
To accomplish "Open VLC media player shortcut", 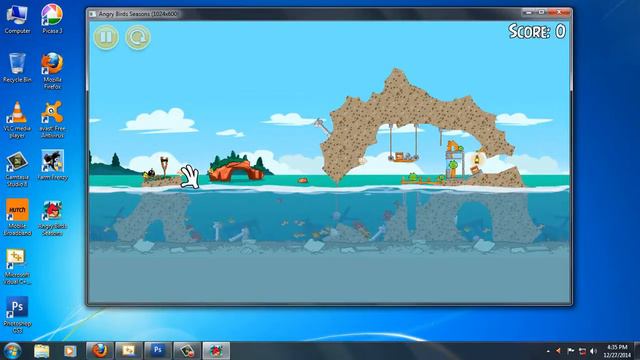I will pyautogui.click(x=17, y=120).
